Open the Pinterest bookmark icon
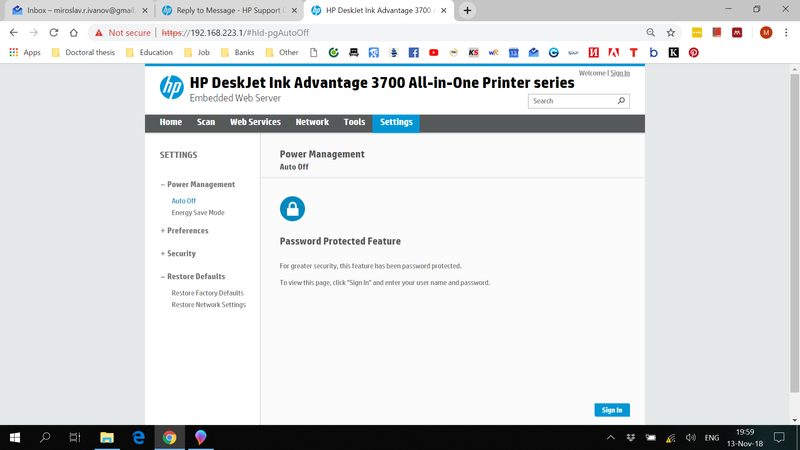This screenshot has height=450, width=800. pos(693,52)
